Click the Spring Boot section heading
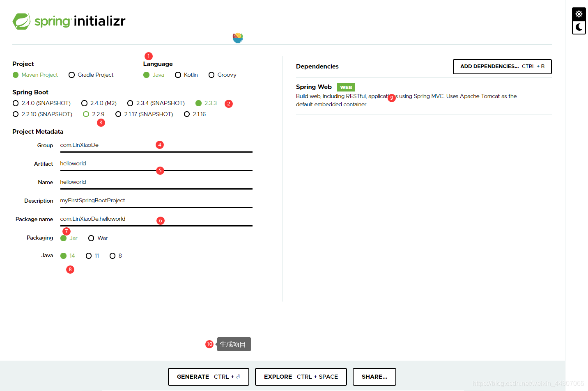This screenshot has height=391, width=588. click(x=30, y=92)
